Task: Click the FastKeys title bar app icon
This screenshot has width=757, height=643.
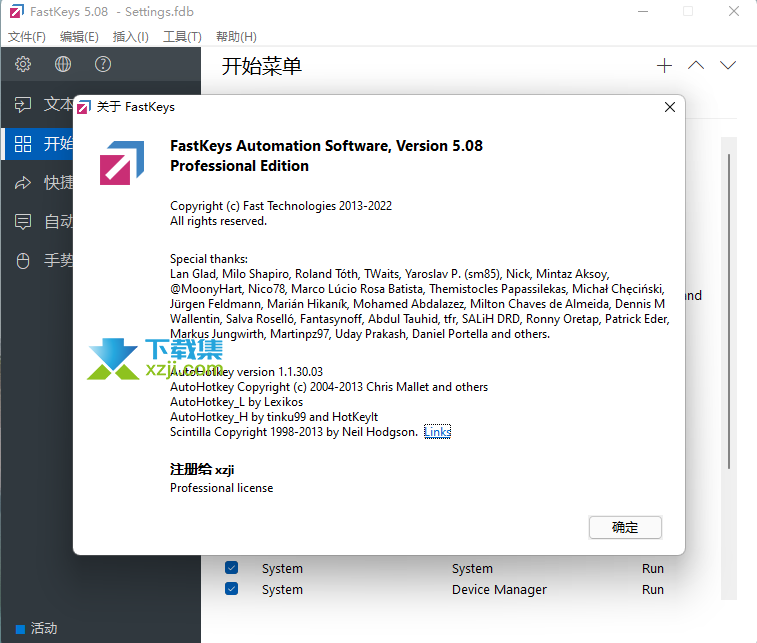Action: click(16, 11)
